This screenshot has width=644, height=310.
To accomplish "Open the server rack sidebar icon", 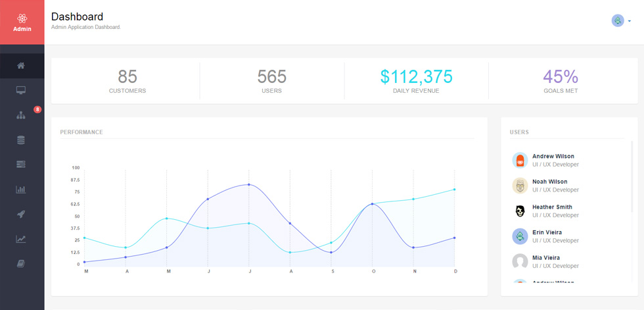I will coord(21,165).
